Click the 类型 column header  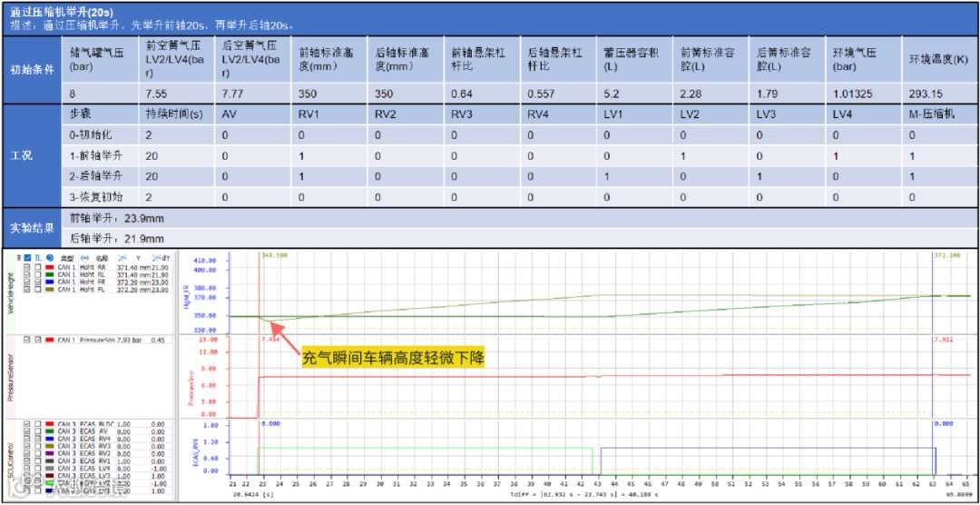[67, 258]
